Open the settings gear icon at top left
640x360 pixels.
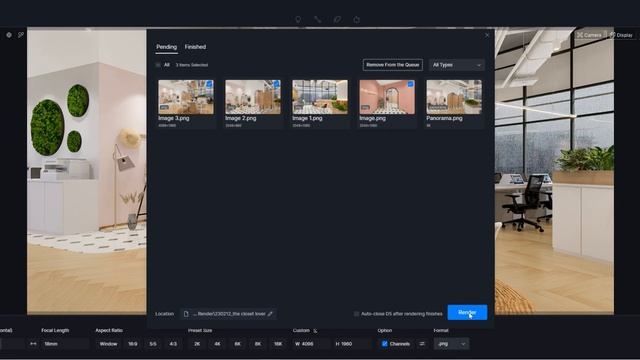pos(9,35)
